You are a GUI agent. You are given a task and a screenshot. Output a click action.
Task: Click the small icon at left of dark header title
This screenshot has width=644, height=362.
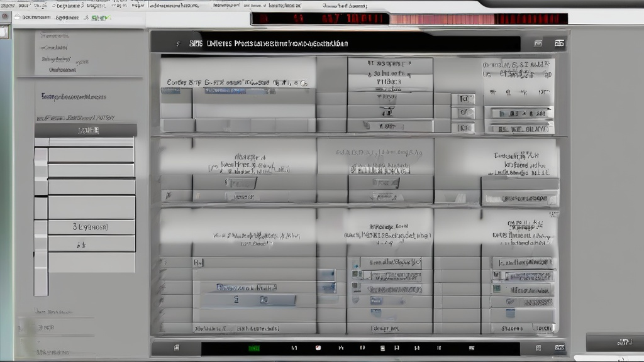(x=177, y=44)
